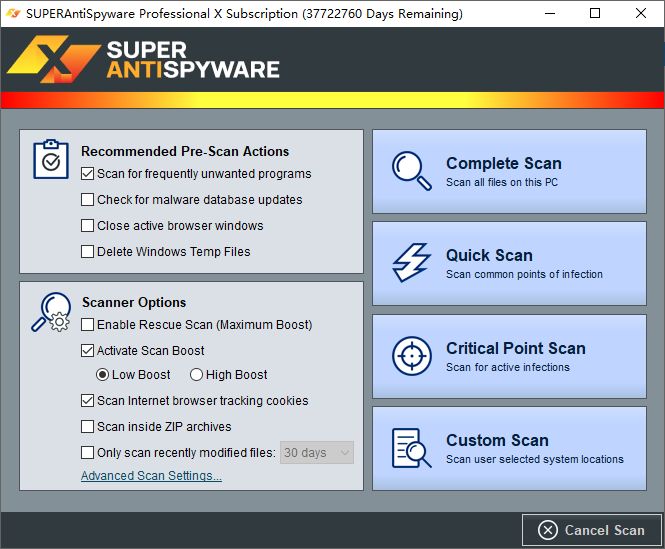The image size is (665, 549).
Task: Close the SUPERAntiSpyware window
Action: tap(641, 14)
